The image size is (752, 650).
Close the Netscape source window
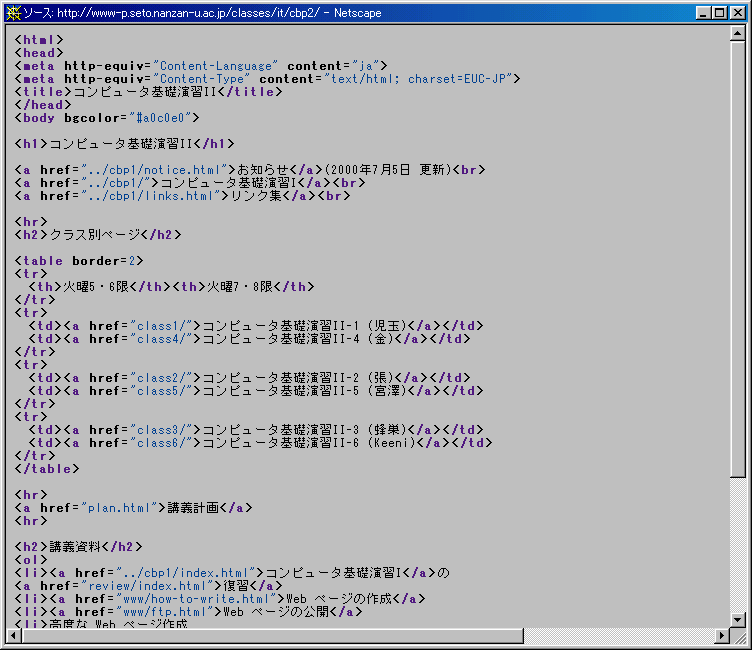pos(738,13)
